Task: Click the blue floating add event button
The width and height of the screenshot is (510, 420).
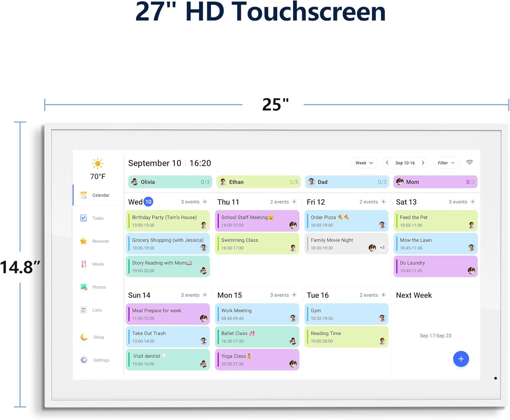Action: coord(461,359)
